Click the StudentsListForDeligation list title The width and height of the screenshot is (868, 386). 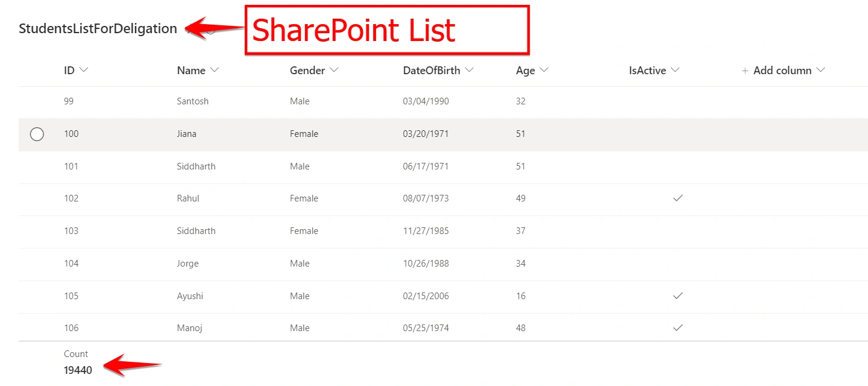tap(98, 28)
